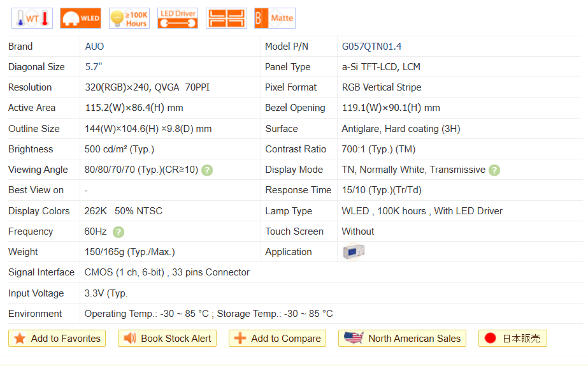Click the Matte surface feature icon

pos(275,18)
